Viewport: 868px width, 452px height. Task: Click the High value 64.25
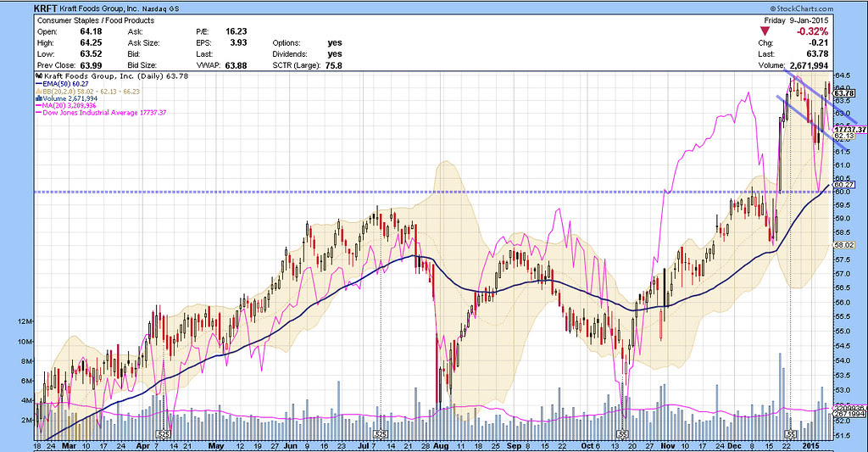coord(91,42)
